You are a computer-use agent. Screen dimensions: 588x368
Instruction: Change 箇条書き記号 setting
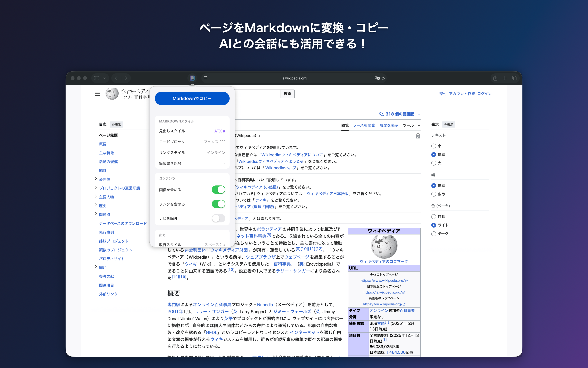[192, 163]
